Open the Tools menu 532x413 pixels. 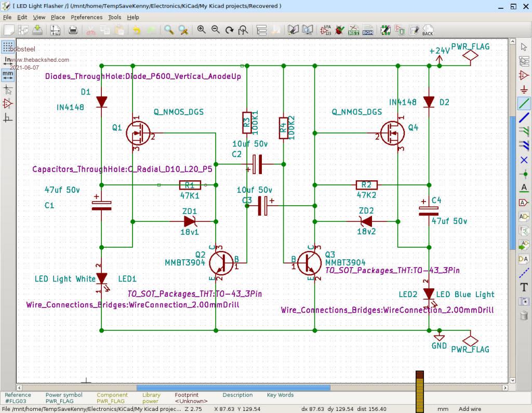(114, 17)
